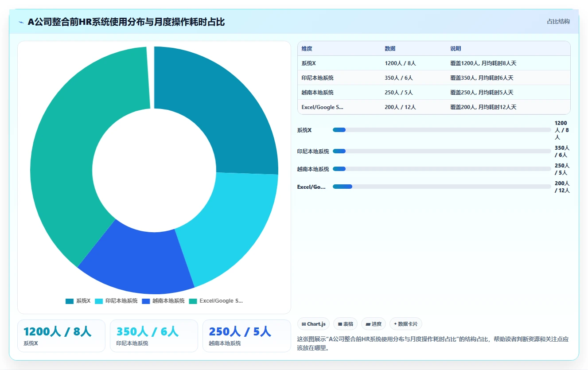Click the 200人 / 12人 table cell
The height and width of the screenshot is (370, 588).
click(x=414, y=107)
